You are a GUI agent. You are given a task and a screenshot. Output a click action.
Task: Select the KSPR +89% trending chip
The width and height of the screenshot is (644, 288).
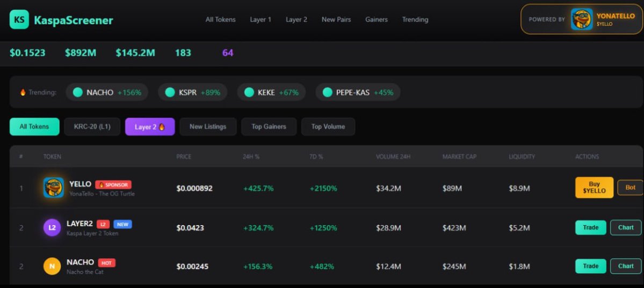[193, 92]
